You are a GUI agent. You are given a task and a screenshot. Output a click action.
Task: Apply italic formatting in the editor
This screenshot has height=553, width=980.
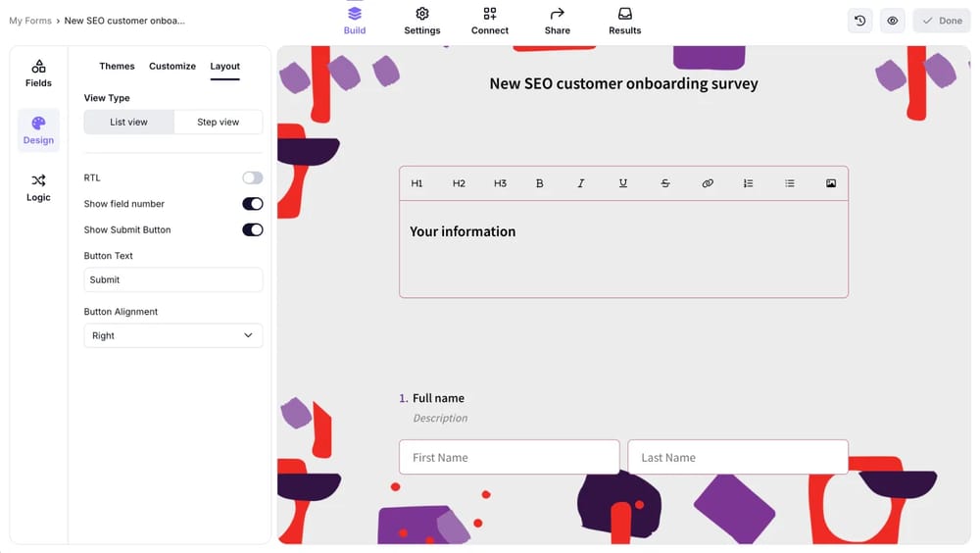[x=581, y=183]
